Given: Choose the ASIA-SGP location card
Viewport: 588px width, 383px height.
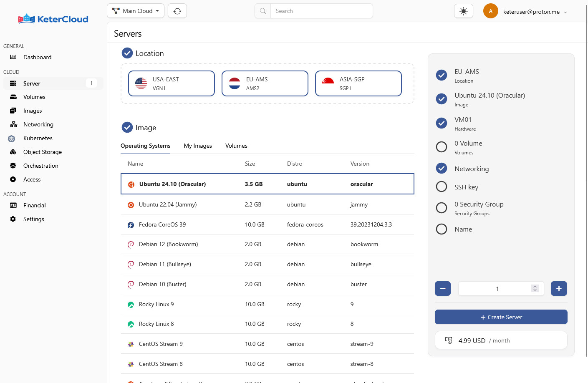Looking at the screenshot, I should click(x=358, y=83).
